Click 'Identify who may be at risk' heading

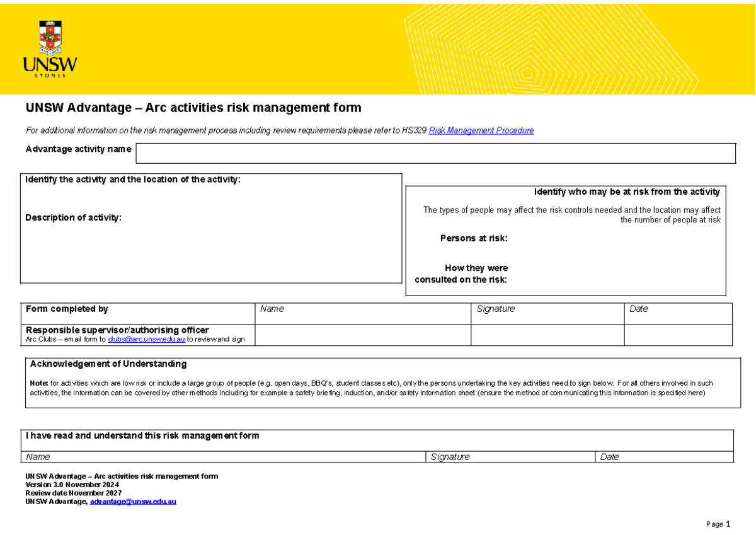point(627,192)
